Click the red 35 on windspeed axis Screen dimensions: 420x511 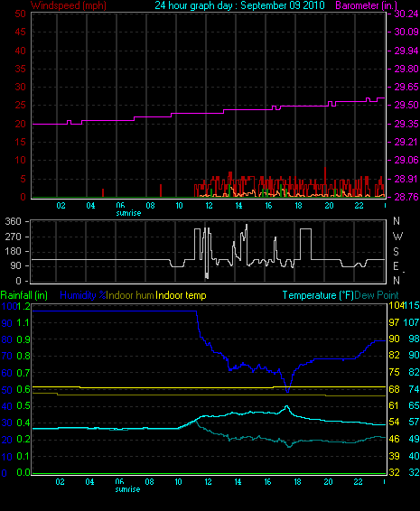[20, 69]
